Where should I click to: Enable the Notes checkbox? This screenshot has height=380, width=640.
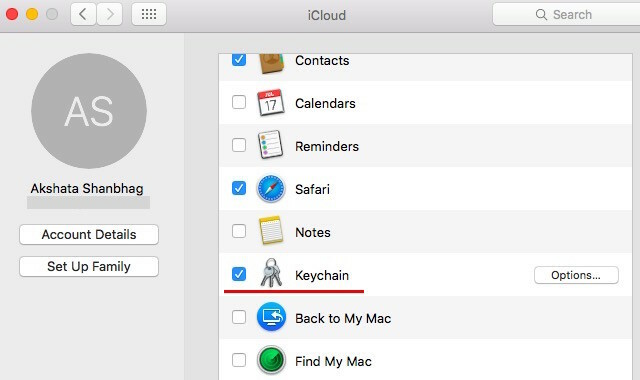239,231
